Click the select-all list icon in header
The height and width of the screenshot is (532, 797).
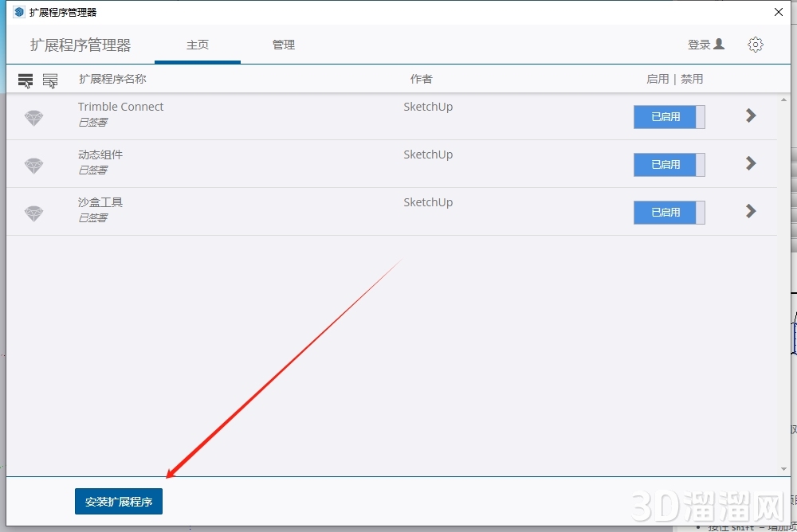[26, 80]
